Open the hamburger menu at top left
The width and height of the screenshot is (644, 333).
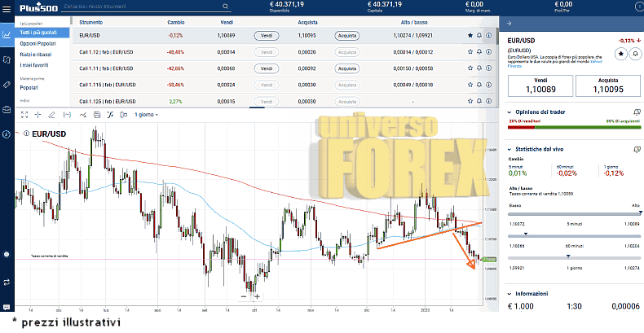7,8
